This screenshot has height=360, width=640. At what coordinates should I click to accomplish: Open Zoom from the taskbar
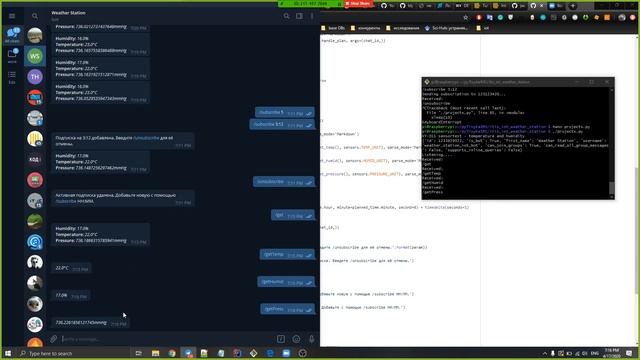tap(286, 353)
